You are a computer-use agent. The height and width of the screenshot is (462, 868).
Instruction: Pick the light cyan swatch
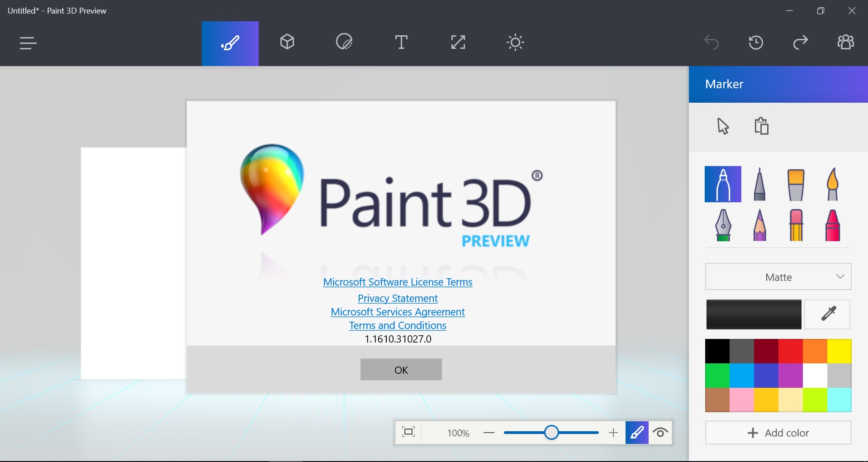[x=840, y=400]
